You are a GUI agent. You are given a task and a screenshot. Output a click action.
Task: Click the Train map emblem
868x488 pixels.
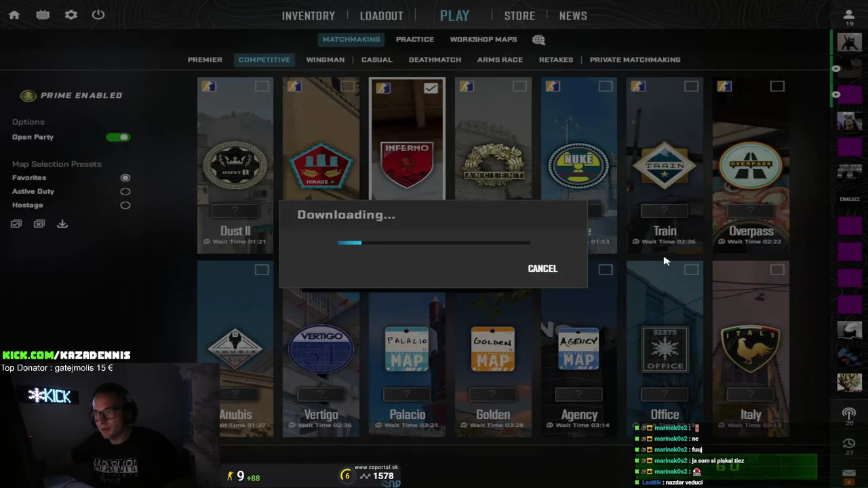(665, 165)
